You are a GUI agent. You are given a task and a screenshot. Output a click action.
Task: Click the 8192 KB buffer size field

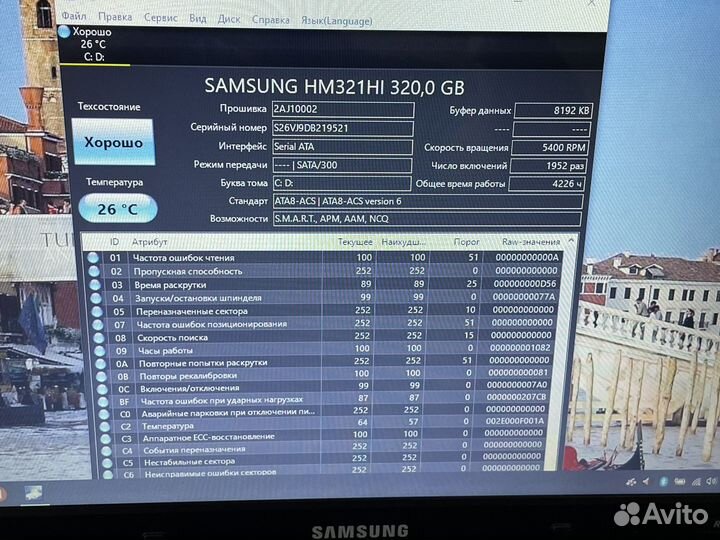[x=553, y=111]
